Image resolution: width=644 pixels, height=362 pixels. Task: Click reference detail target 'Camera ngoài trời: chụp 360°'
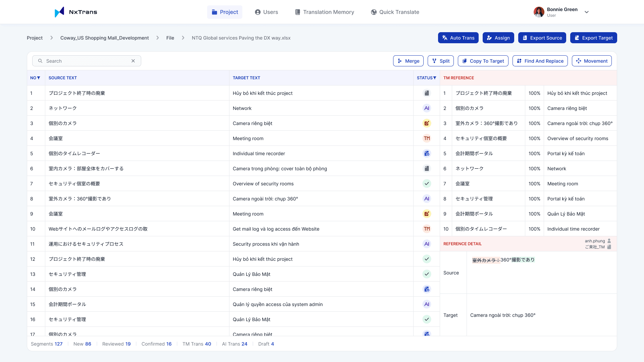click(503, 315)
